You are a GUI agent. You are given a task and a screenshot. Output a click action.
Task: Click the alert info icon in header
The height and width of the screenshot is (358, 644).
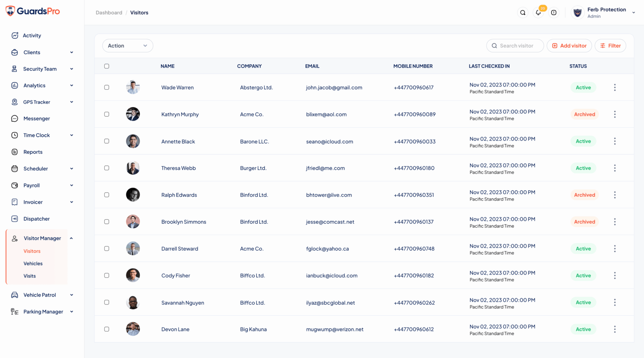[x=554, y=13]
